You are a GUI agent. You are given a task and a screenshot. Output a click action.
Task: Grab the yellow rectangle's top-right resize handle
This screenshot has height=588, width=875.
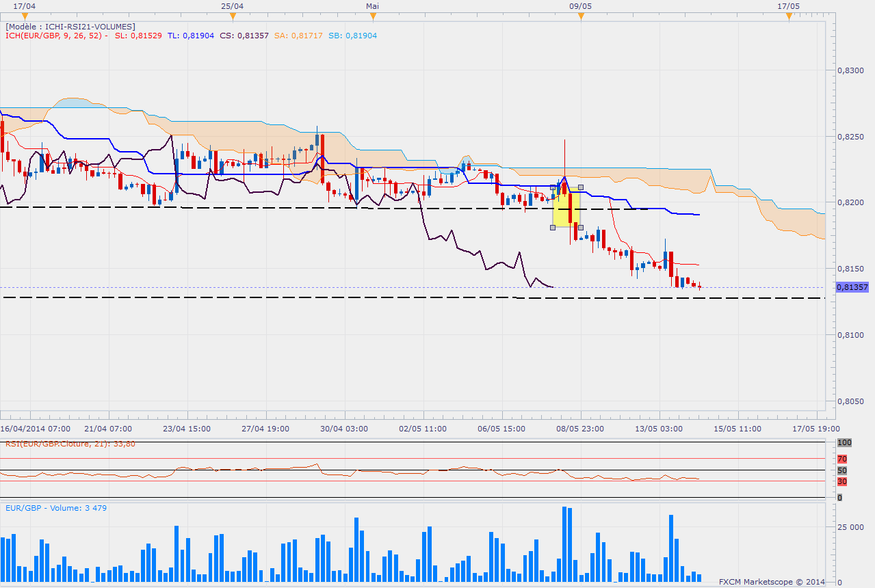[x=581, y=187]
